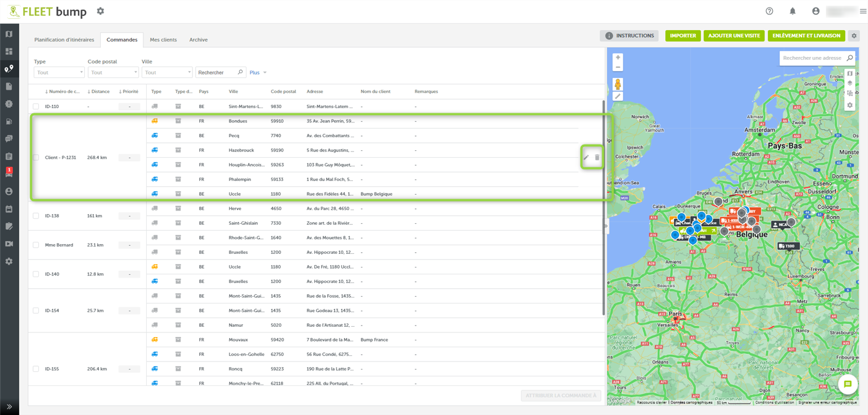Switch to the Mes clients tab
This screenshot has height=415, width=868.
[163, 40]
